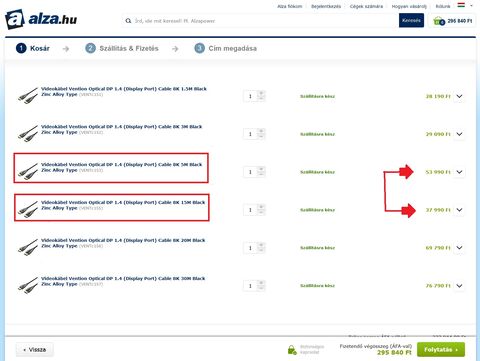Open the Vention DP cable 5M Black product link
480x361 pixels.
(x=121, y=167)
